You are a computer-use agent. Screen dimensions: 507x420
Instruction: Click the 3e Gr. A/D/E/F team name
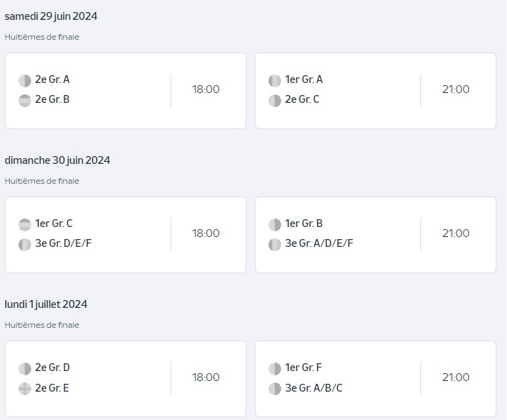tap(319, 243)
